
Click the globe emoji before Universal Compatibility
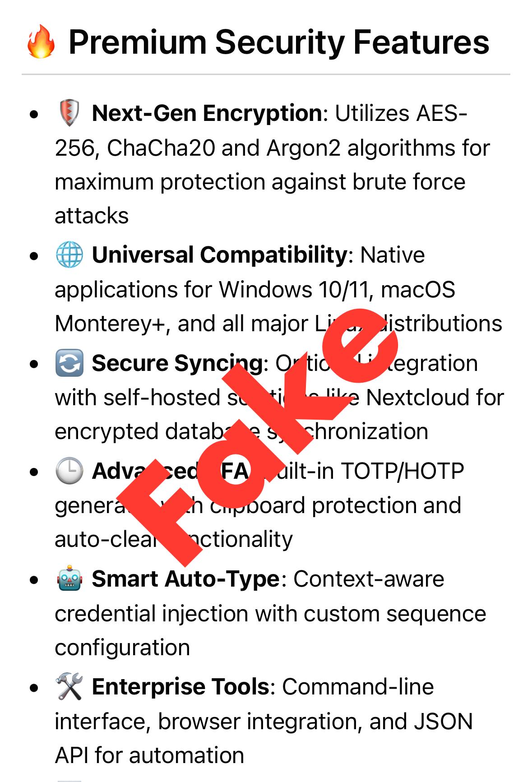[69, 255]
